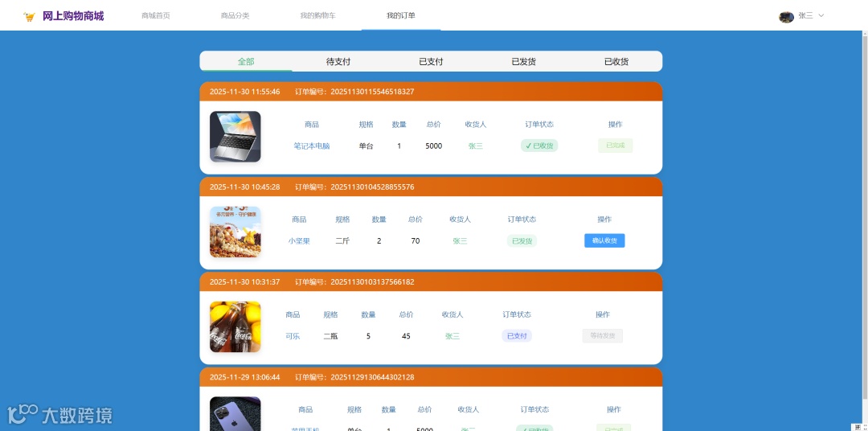868x431 pixels.
Task: Go to 商品分类 in top navigation
Action: point(235,15)
